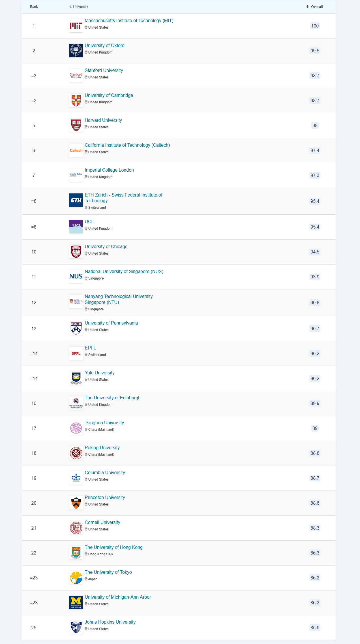The image size is (360, 644).
Task: Open the Stanford University link
Action: [104, 70]
